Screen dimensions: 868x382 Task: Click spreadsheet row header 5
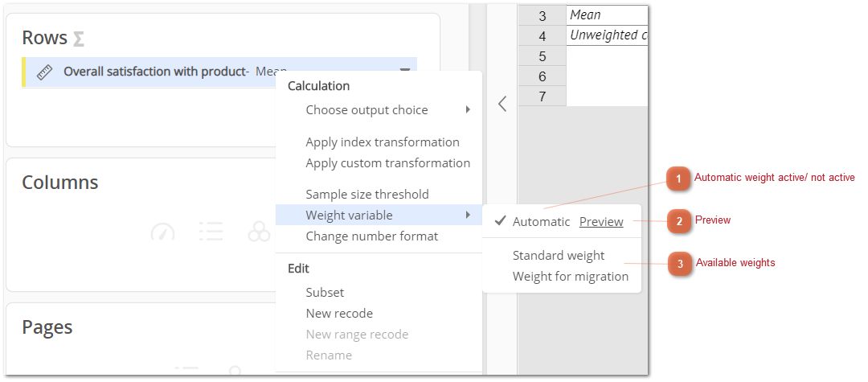click(x=542, y=56)
